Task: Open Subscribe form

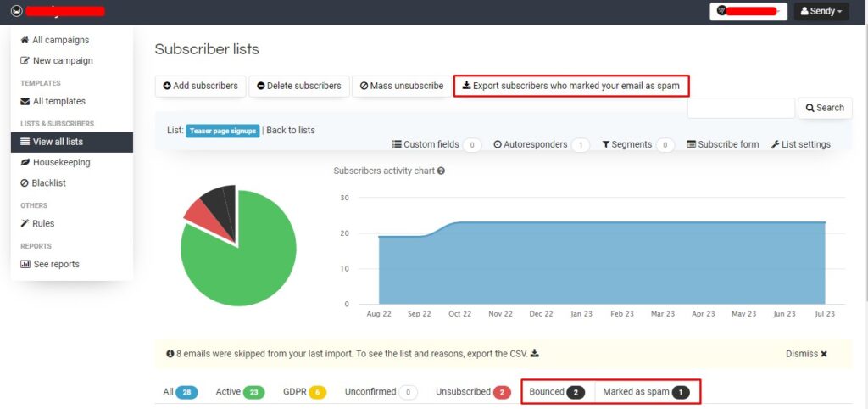Action: point(723,144)
